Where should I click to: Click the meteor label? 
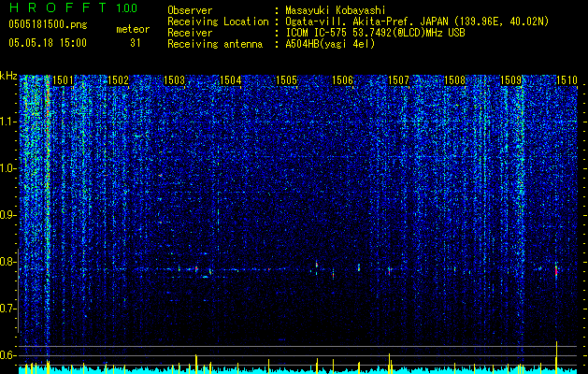[x=133, y=29]
